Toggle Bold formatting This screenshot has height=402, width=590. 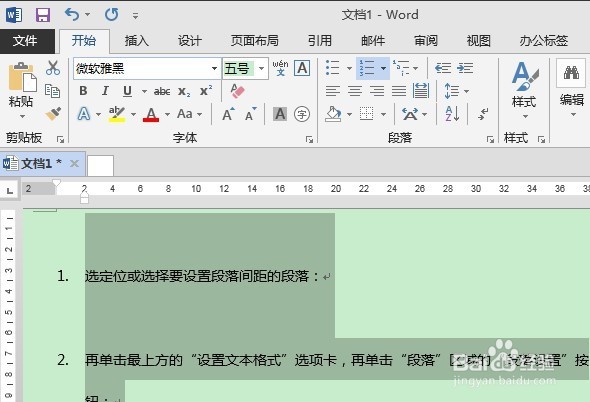click(84, 91)
